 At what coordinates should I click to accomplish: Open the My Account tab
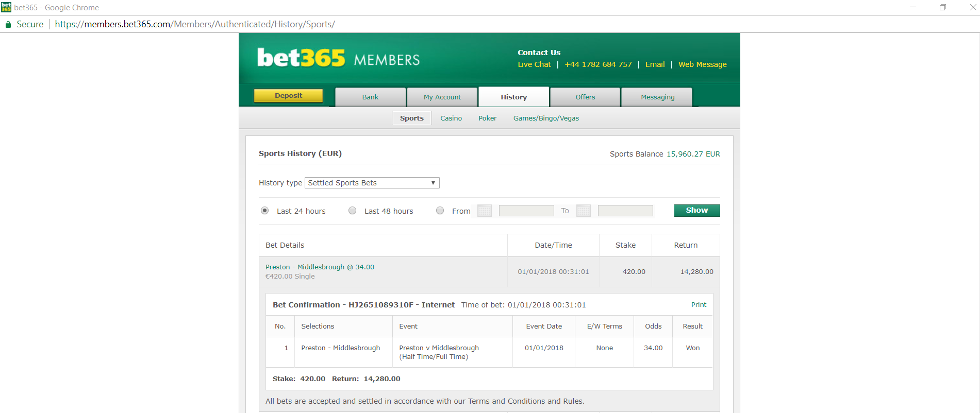tap(442, 97)
